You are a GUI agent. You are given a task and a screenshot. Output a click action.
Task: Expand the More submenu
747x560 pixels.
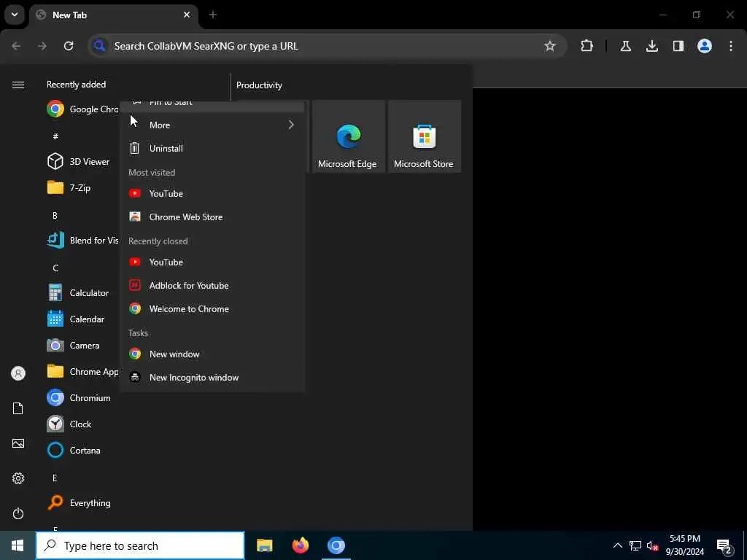[x=212, y=125]
